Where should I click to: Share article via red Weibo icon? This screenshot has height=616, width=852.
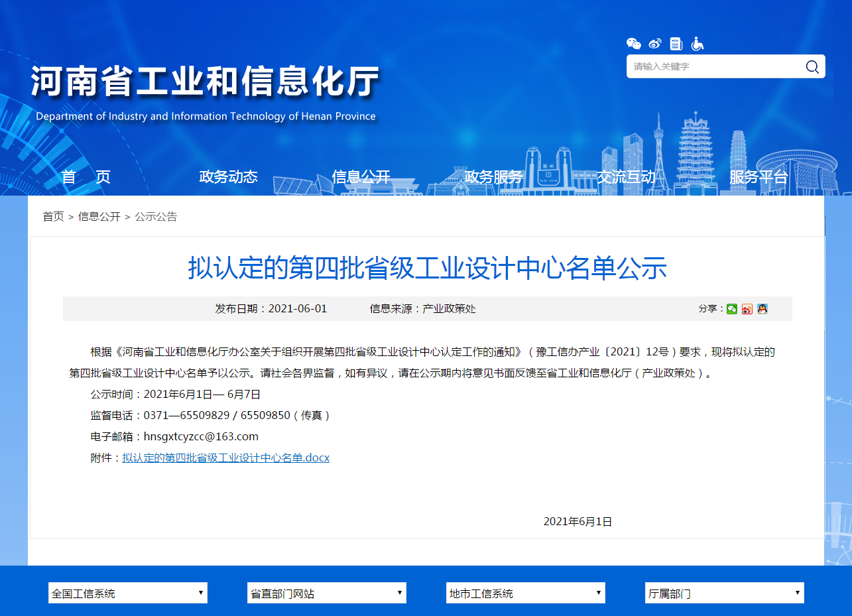click(x=747, y=309)
